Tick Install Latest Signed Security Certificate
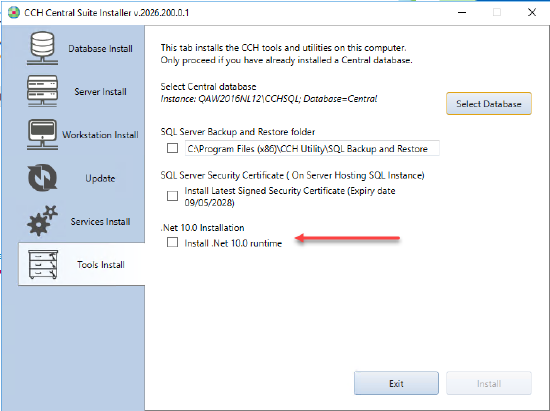 point(172,196)
